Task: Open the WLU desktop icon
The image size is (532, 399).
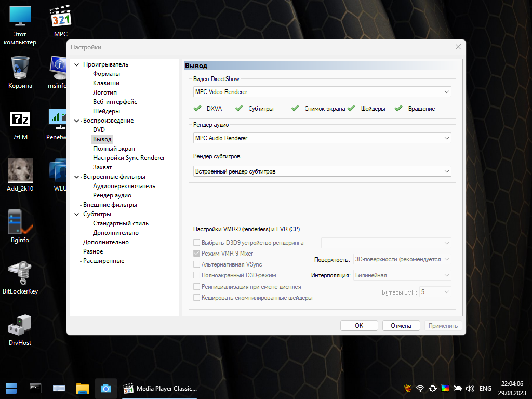Action: [x=58, y=175]
